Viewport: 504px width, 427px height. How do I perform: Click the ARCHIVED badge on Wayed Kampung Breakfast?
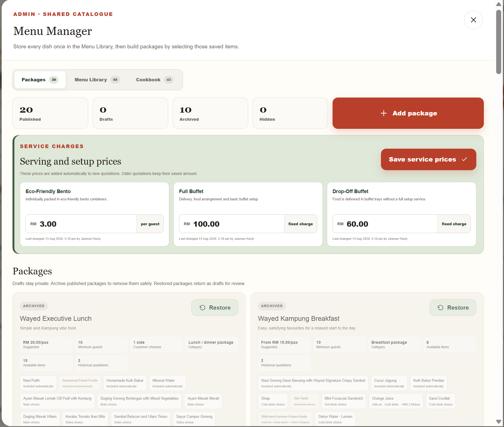click(x=272, y=306)
